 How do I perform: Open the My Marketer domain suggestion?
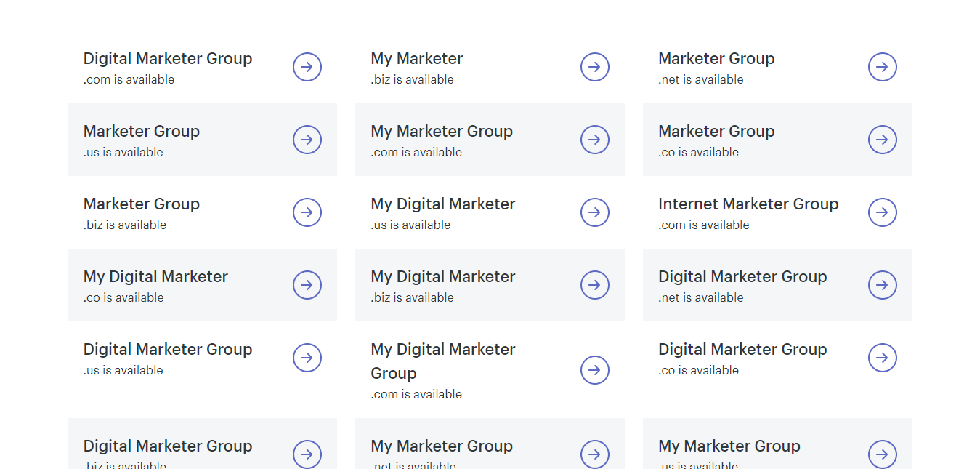point(416,59)
